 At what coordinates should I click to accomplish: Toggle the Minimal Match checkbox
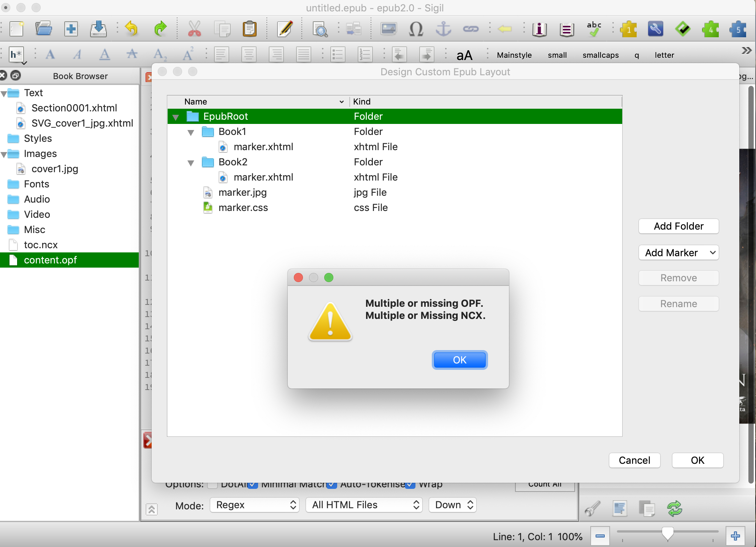pyautogui.click(x=253, y=485)
